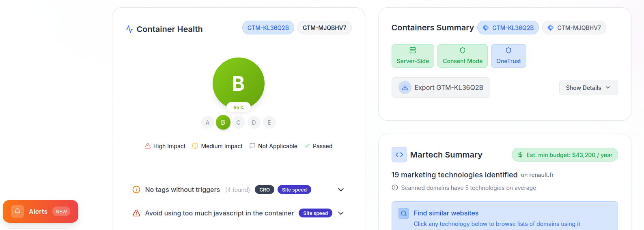The width and height of the screenshot is (644, 230).
Task: Click the Martech Summary code icon
Action: click(x=399, y=155)
